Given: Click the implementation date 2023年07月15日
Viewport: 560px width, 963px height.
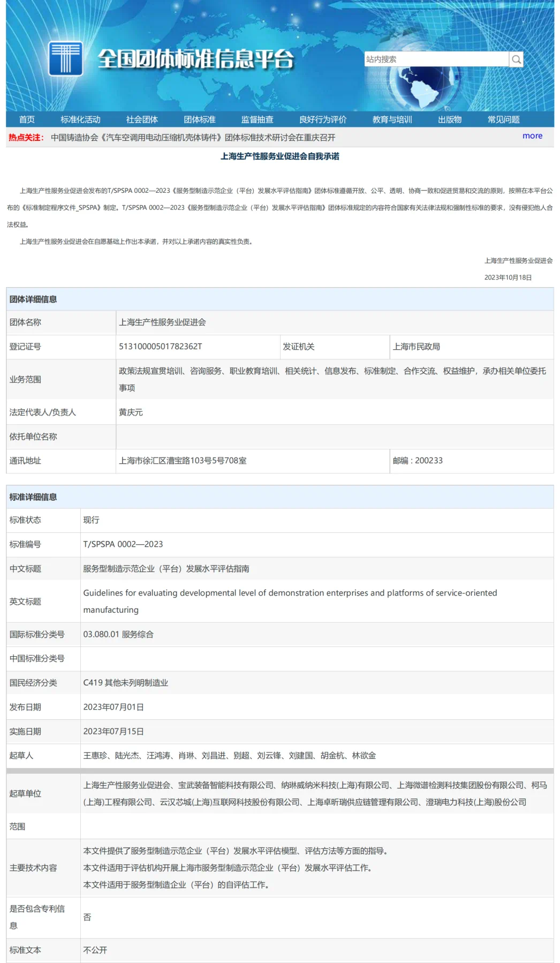Looking at the screenshot, I should point(113,732).
